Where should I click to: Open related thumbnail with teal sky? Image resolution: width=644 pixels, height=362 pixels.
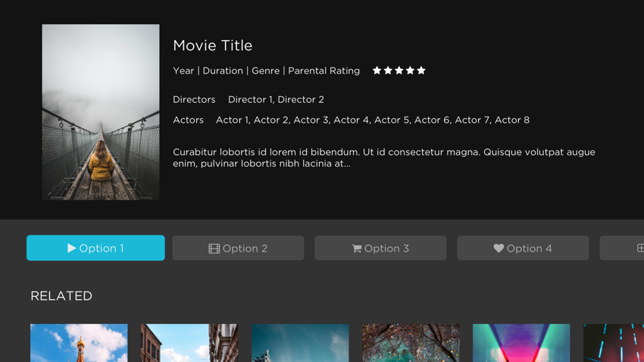pos(300,343)
